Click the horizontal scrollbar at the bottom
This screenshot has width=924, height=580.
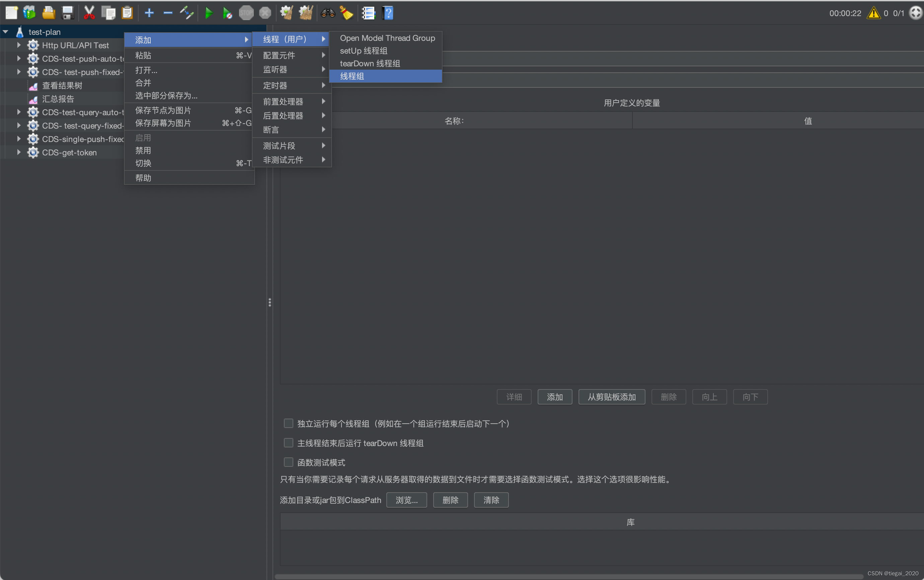tap(569, 576)
